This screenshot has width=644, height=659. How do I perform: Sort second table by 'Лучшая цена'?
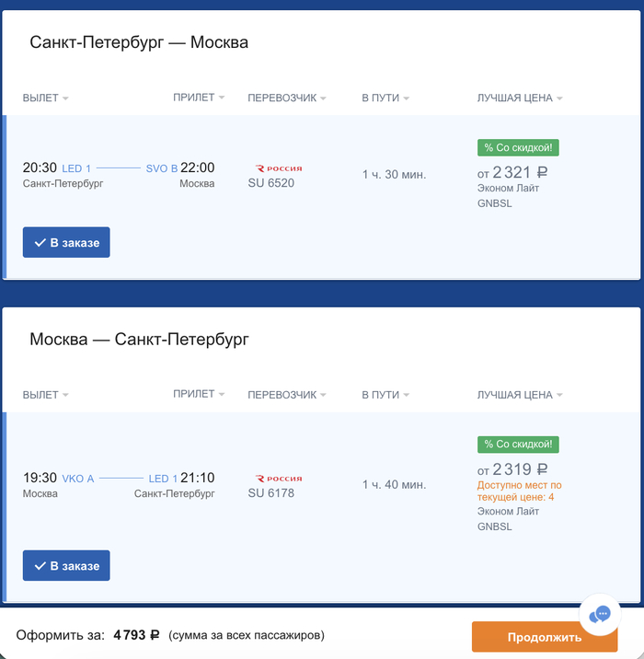pyautogui.click(x=520, y=395)
